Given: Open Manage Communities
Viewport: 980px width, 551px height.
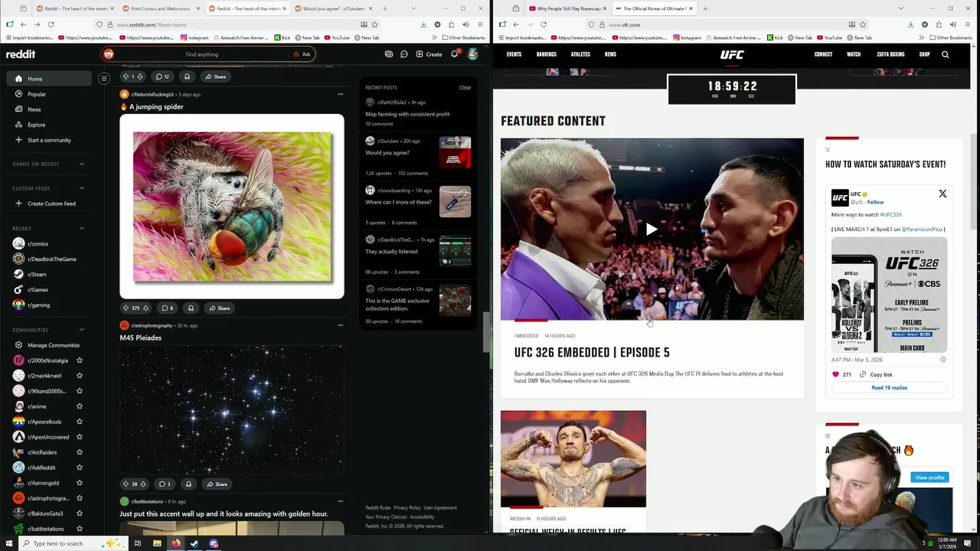Looking at the screenshot, I should tap(49, 345).
